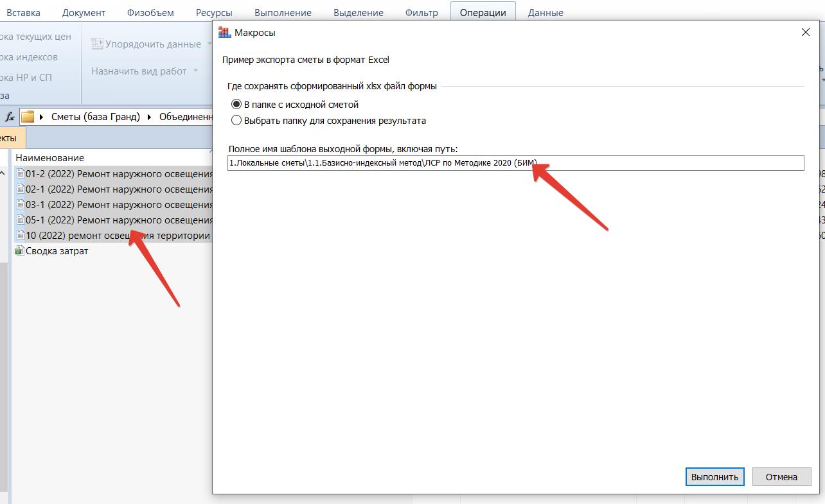The width and height of the screenshot is (825, 504).
Task: Click the Наименование column header
Action: [x=49, y=158]
